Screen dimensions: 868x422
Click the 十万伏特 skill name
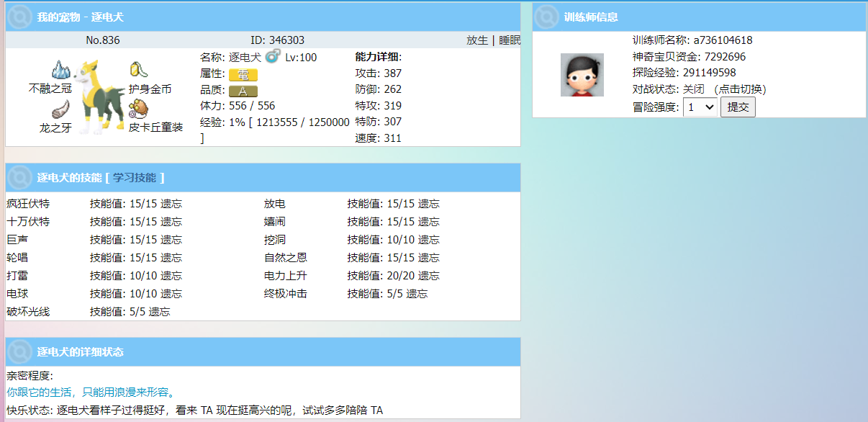coord(28,222)
